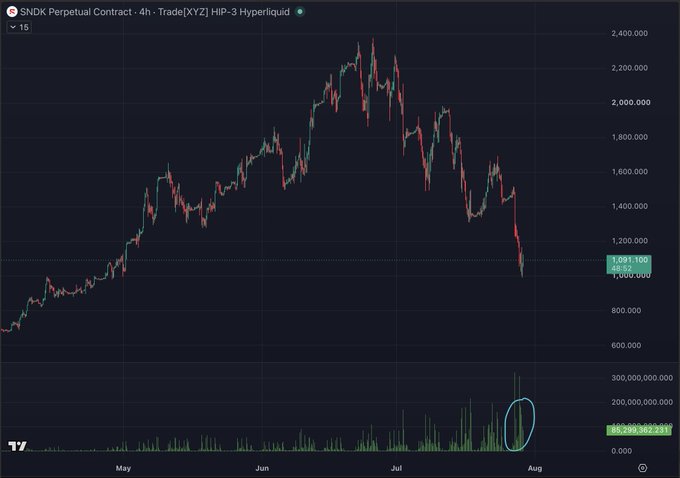This screenshot has width=680, height=478.
Task: Click the 300,000,000.000 volume axis label
Action: [642, 378]
